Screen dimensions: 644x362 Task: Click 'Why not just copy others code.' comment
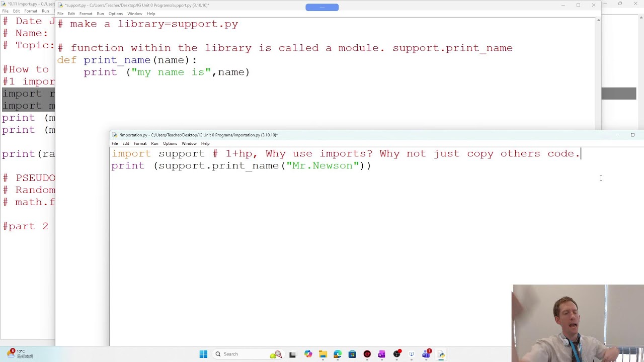(x=480, y=153)
